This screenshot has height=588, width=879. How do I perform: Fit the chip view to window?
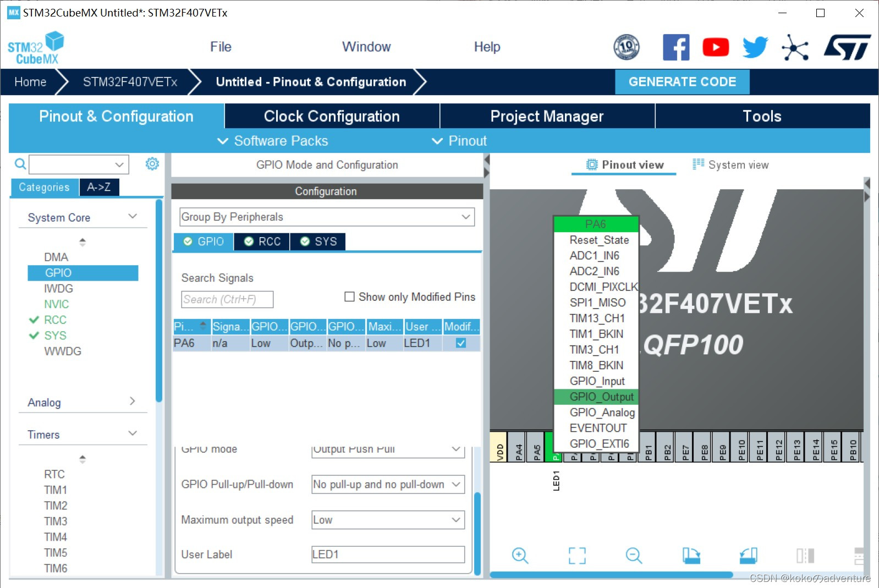[x=577, y=556]
